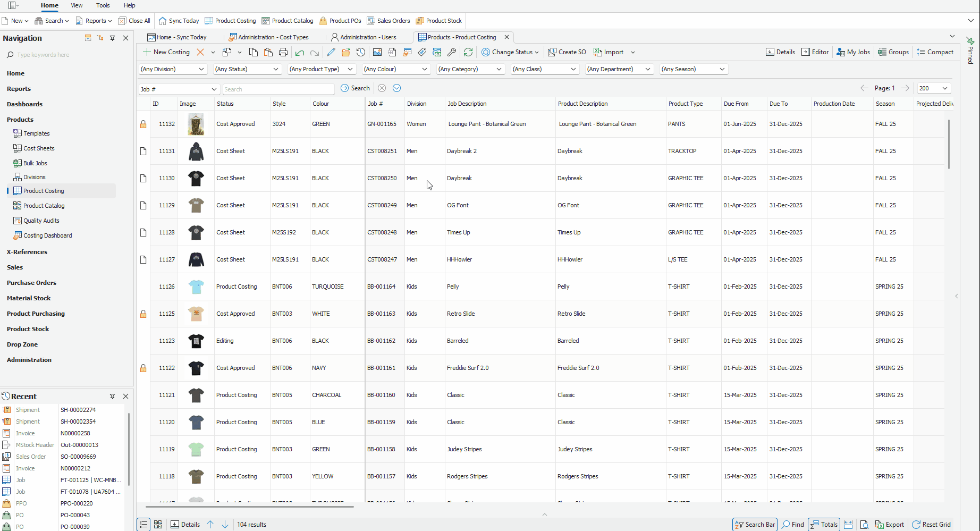Open the Help menu
This screenshot has width=980, height=531.
coord(130,5)
